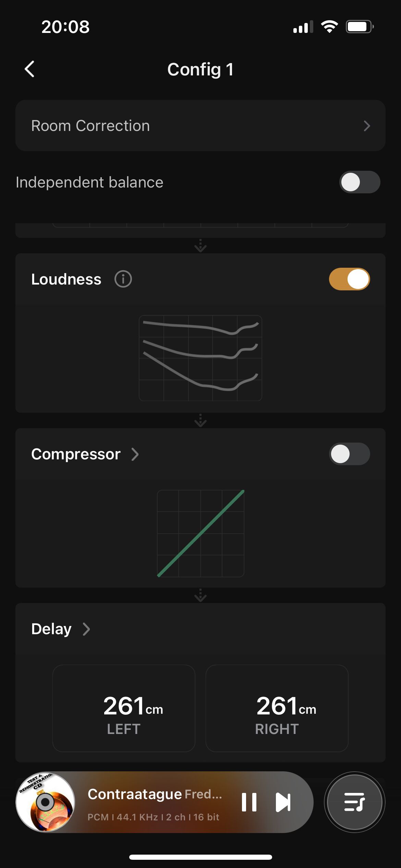The width and height of the screenshot is (401, 868).
Task: Open the play queue icon
Action: 354,802
